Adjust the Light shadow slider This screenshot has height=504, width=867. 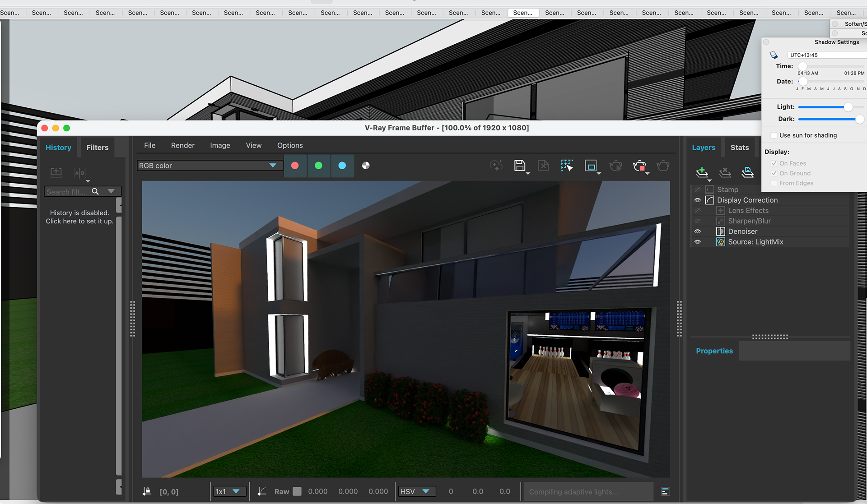click(x=848, y=107)
